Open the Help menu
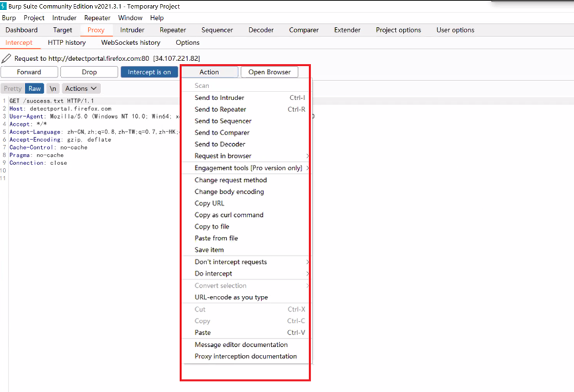The image size is (574, 392). pos(157,18)
